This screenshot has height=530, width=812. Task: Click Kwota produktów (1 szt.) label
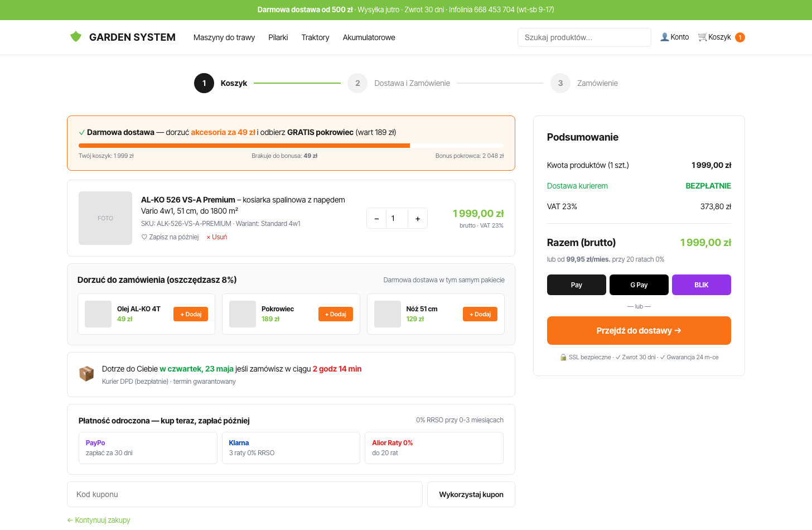[588, 165]
